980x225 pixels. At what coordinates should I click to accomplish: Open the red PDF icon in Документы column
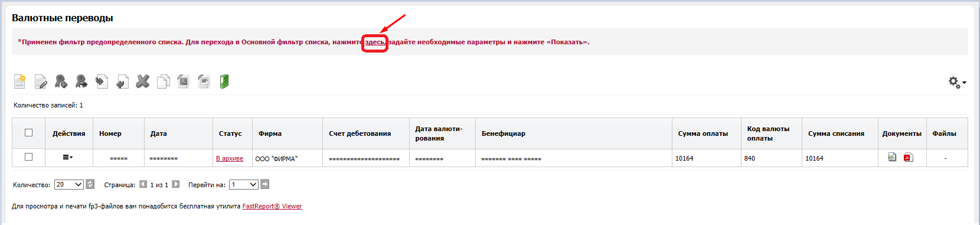tap(909, 157)
